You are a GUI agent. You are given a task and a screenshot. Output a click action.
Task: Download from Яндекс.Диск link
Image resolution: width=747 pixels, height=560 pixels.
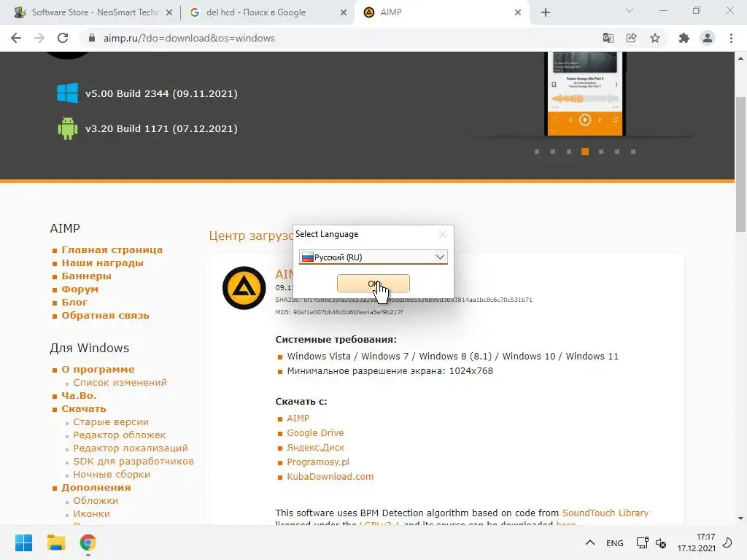tap(315, 448)
